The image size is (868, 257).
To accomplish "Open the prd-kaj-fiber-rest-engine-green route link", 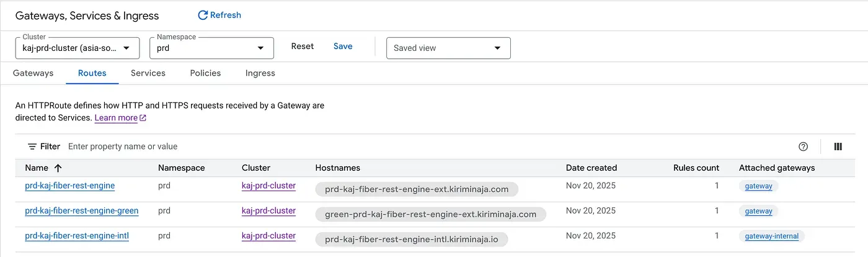I will [x=82, y=210].
